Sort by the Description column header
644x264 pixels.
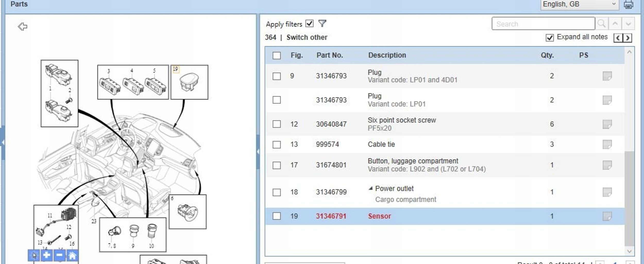[x=387, y=55]
